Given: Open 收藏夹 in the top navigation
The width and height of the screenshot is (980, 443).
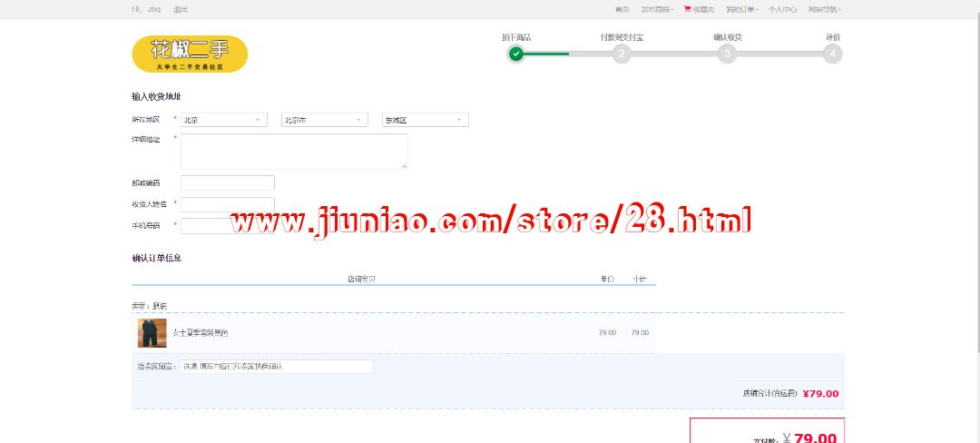Looking at the screenshot, I should pyautogui.click(x=703, y=9).
